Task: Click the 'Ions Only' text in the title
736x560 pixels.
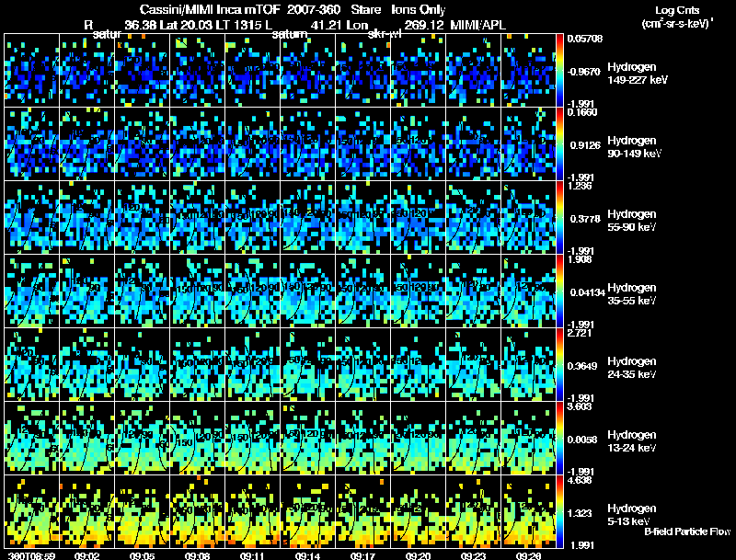Action: (418, 9)
